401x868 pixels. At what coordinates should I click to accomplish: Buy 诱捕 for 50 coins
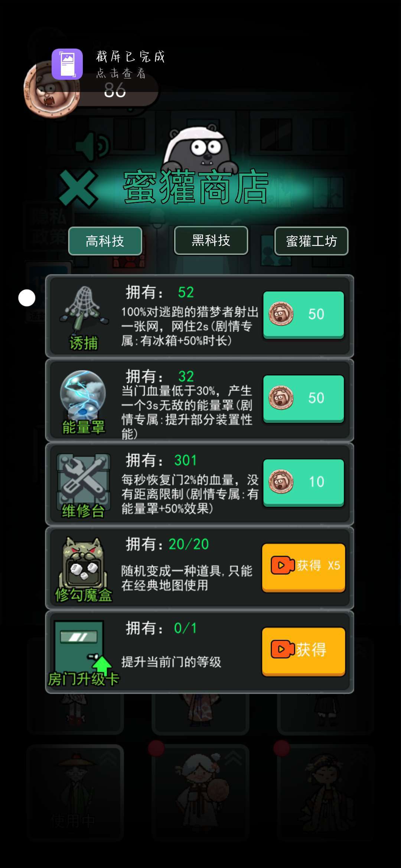[304, 315]
